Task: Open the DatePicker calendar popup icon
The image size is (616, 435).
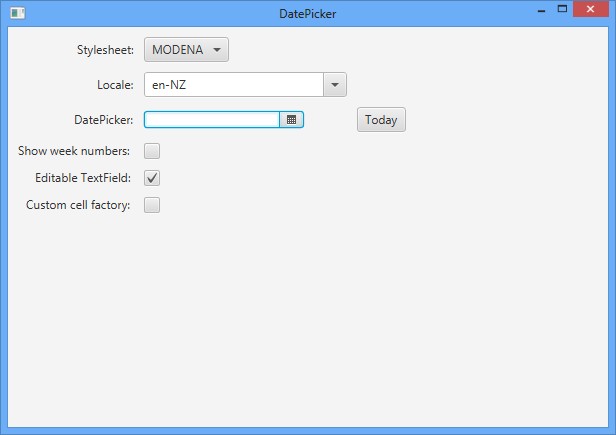Action: [291, 120]
